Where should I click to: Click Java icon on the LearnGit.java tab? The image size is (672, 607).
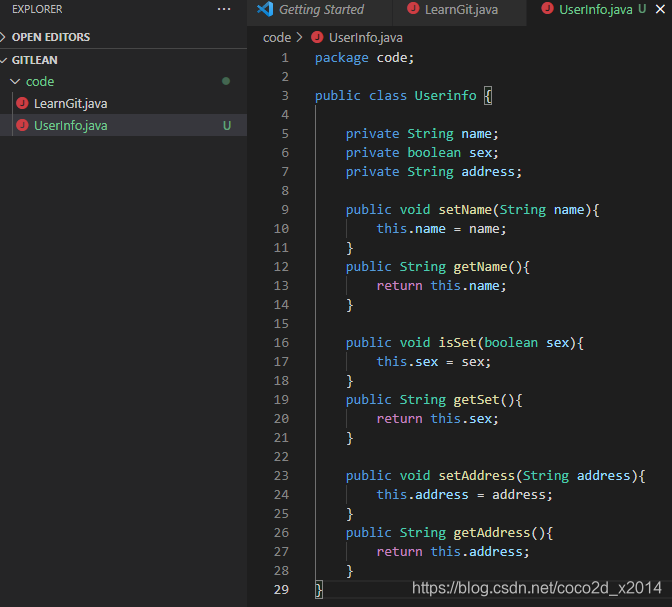coord(413,8)
